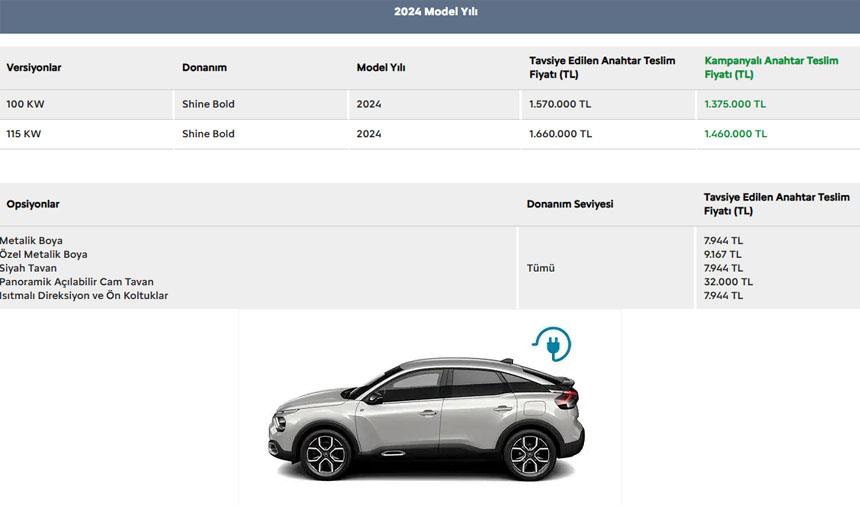Select the Metalik Boya option
Image resolution: width=860 pixels, height=505 pixels.
pos(32,240)
